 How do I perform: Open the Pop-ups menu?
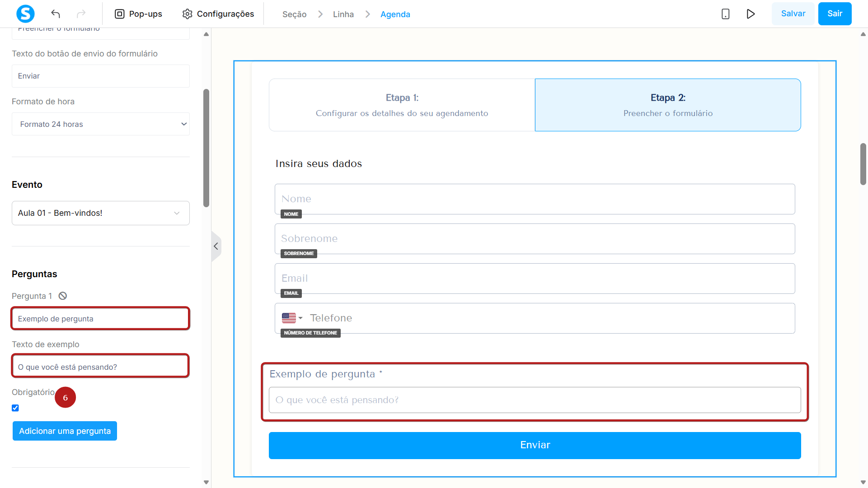coord(138,14)
